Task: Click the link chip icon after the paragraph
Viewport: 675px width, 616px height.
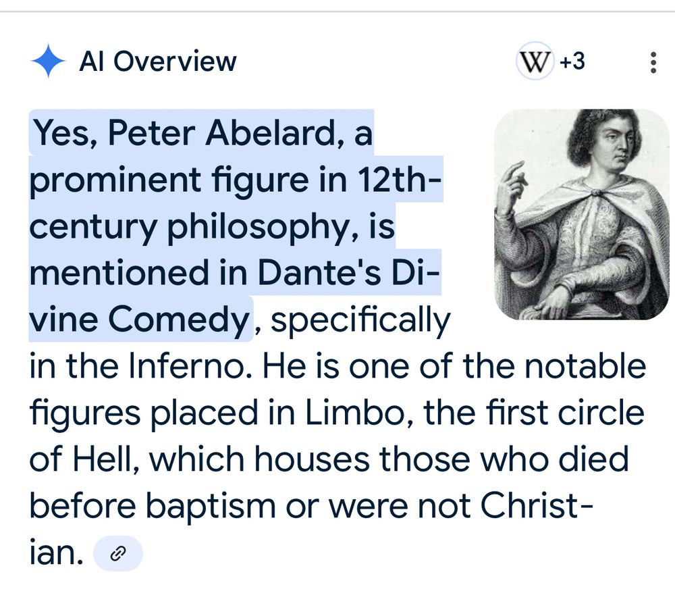Action: [118, 554]
